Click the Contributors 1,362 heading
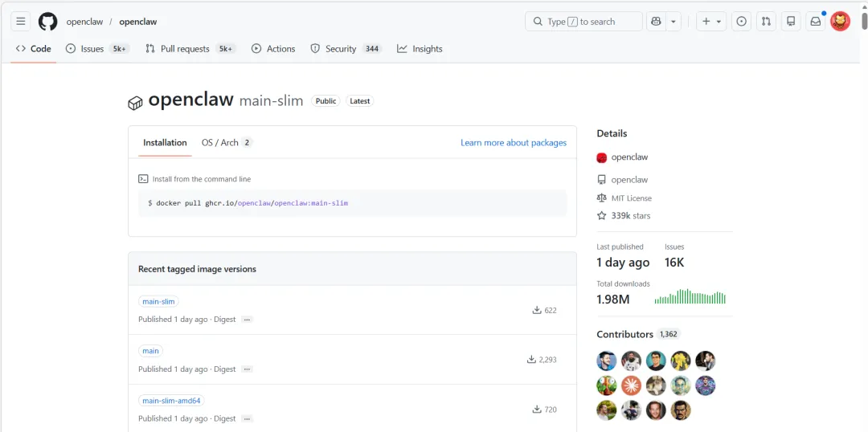Screen dimensions: 868x432 (637, 334)
